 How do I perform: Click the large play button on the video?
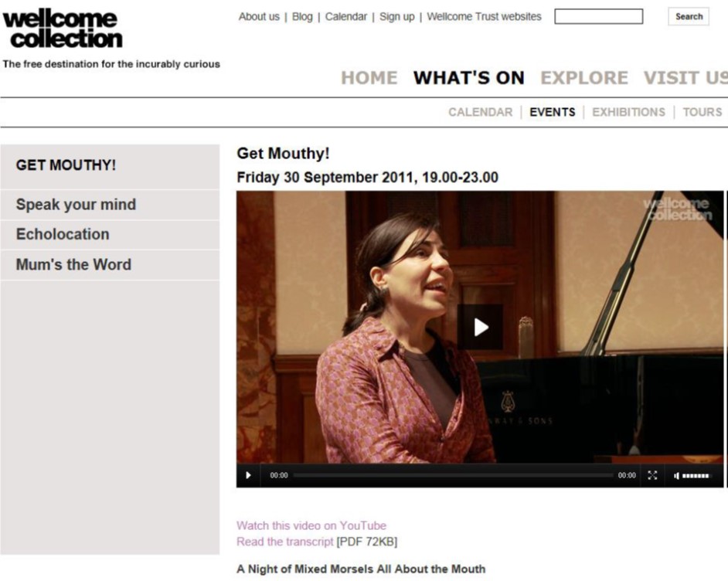point(480,327)
